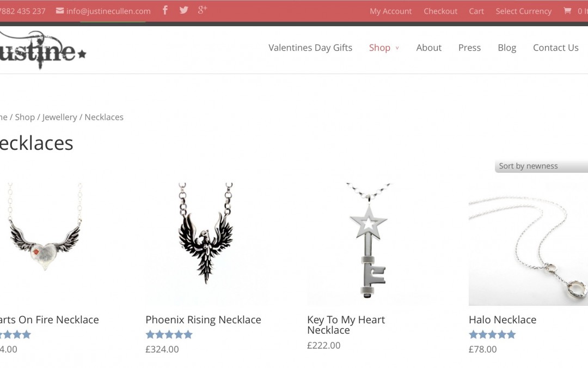Visit the Blog page
This screenshot has width=588, height=368.
[507, 47]
